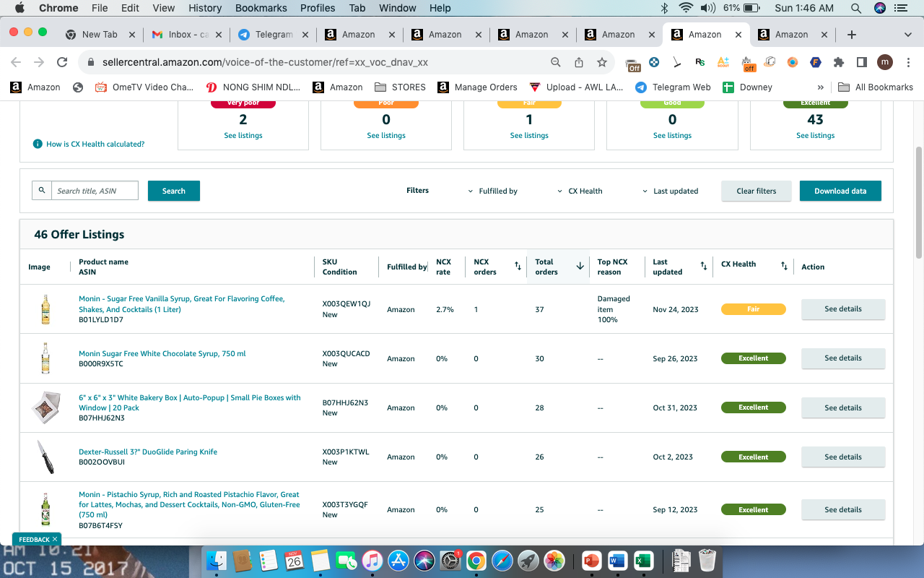
Task: Close the FEEDBACK tab with X
Action: point(55,539)
